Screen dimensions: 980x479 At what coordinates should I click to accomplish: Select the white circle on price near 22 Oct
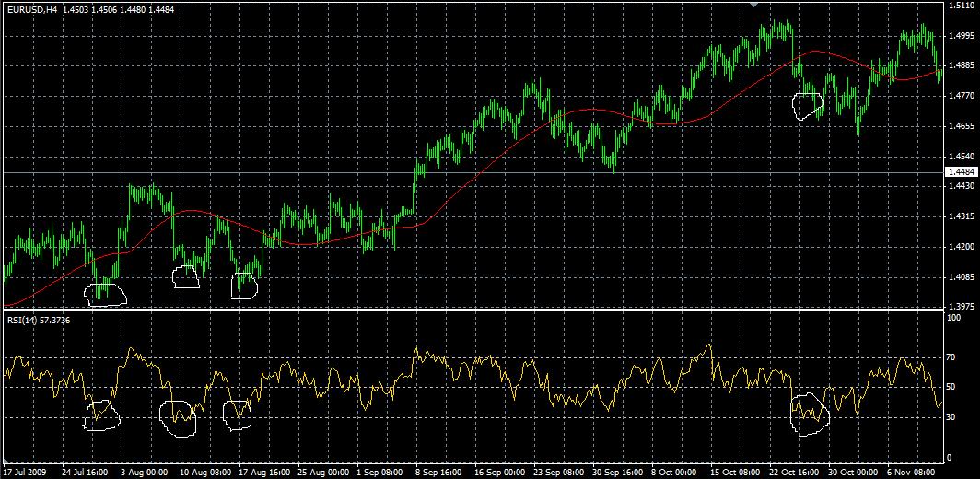(x=808, y=105)
